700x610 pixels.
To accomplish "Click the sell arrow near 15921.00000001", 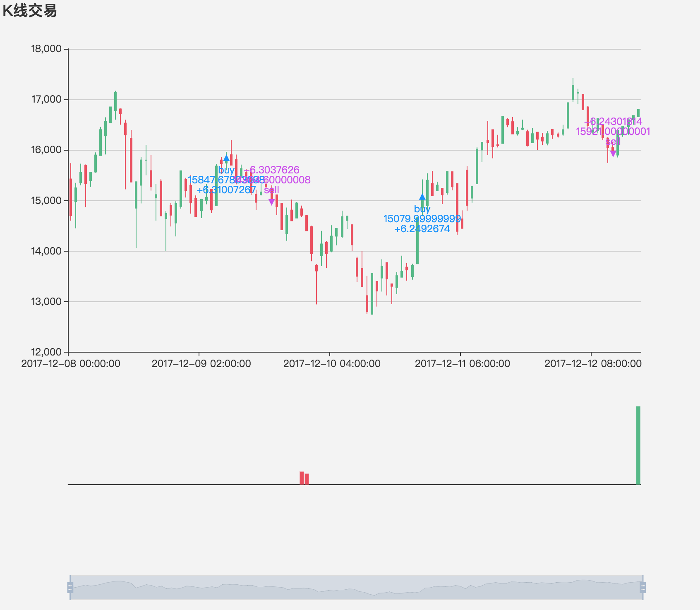I will tap(613, 153).
